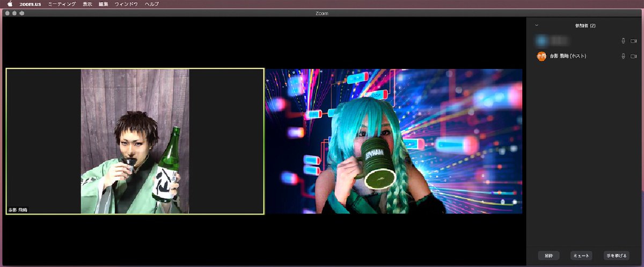Viewport: 644px width, 267px height.
Task: Open the 編集 menu
Action: pos(104,4)
